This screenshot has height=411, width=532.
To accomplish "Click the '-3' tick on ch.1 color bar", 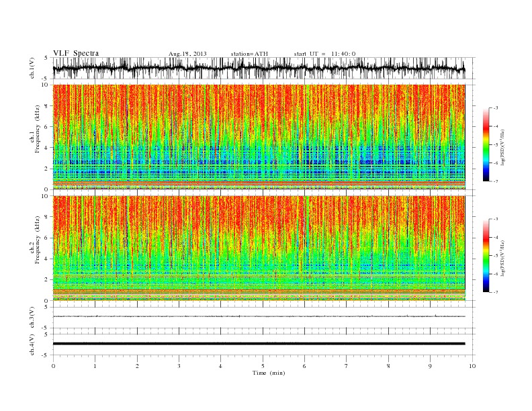I will [x=495, y=108].
